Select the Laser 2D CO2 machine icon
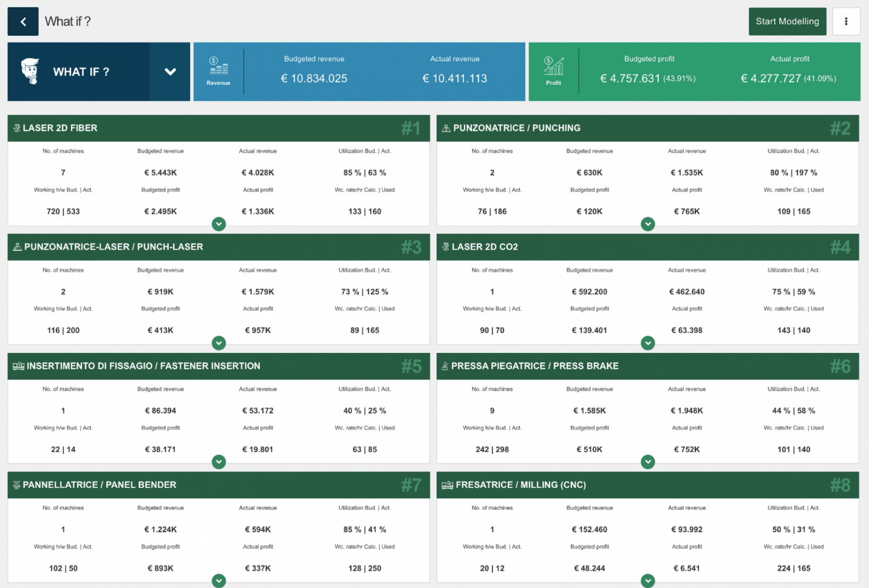 tap(446, 247)
